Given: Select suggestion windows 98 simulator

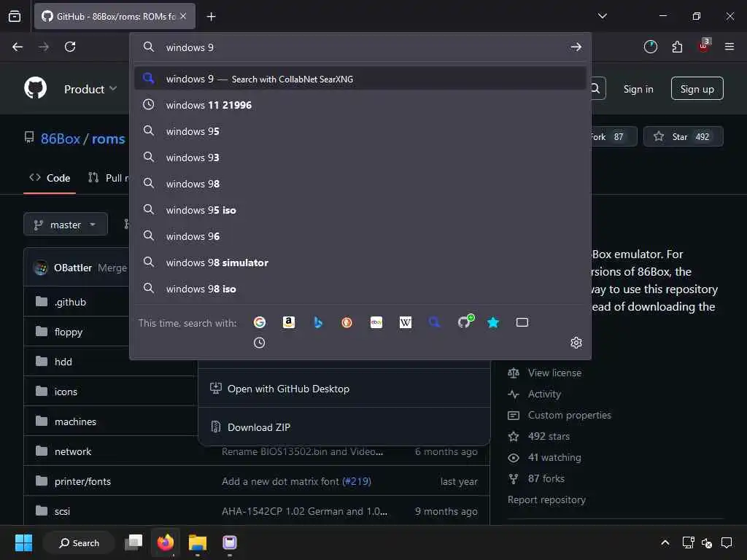Looking at the screenshot, I should coord(360,262).
